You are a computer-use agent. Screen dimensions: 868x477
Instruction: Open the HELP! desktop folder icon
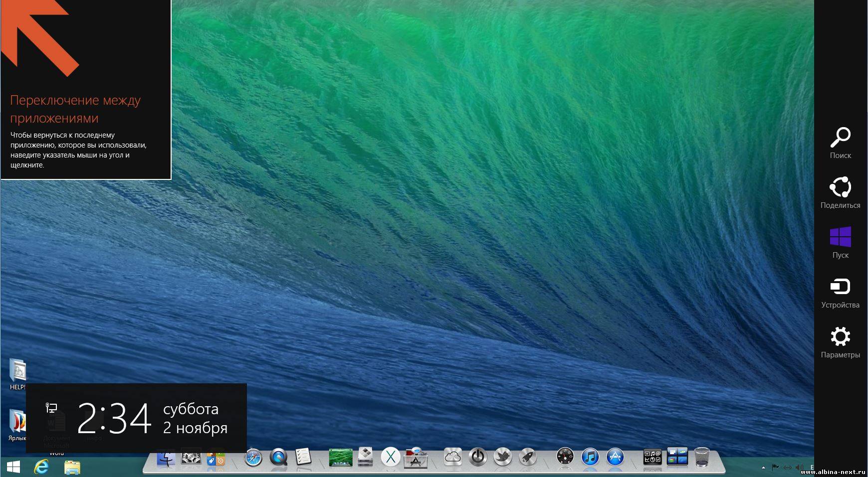click(17, 374)
